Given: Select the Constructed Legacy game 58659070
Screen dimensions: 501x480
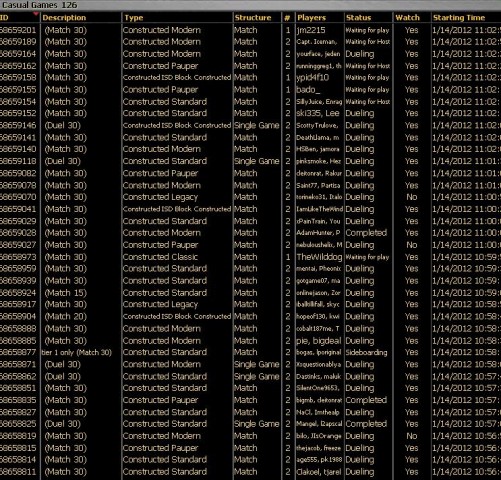Looking at the screenshot, I should pyautogui.click(x=250, y=197).
